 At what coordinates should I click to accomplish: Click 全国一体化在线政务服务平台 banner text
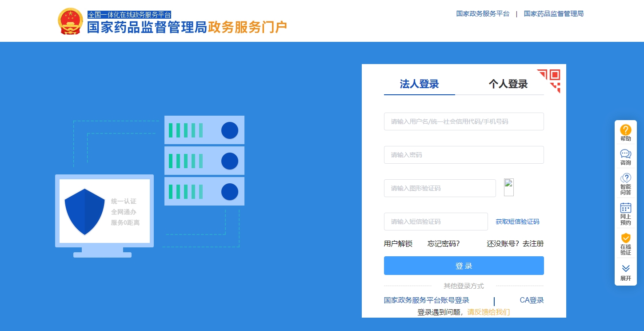(x=129, y=15)
